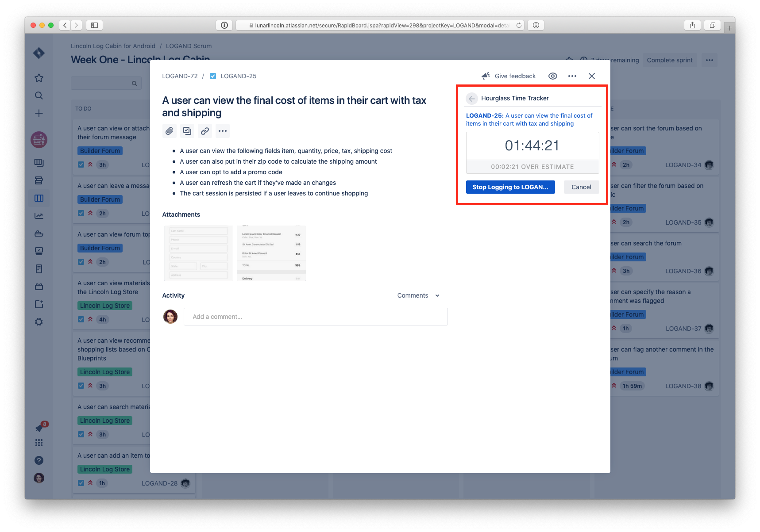Open help question mark icon
Viewport: 760px width, 532px height.
click(39, 460)
